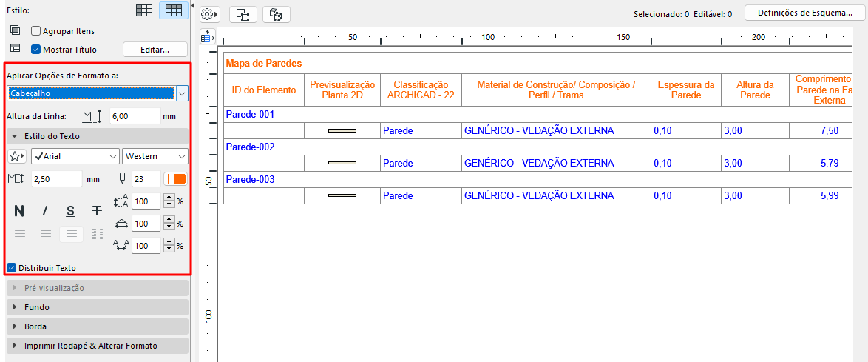Toggle bold N formatting

tap(19, 211)
